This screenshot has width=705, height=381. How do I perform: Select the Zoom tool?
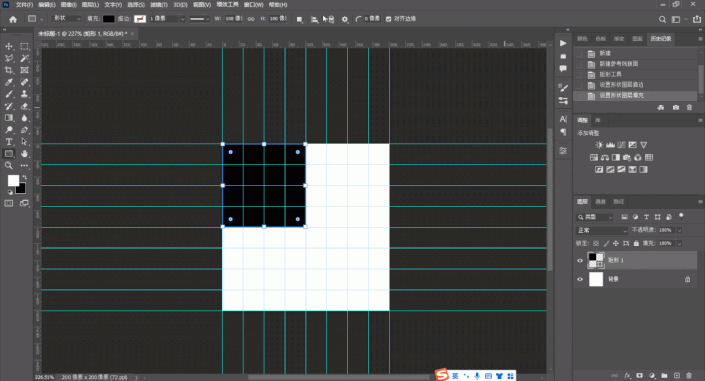pyautogui.click(x=9, y=166)
